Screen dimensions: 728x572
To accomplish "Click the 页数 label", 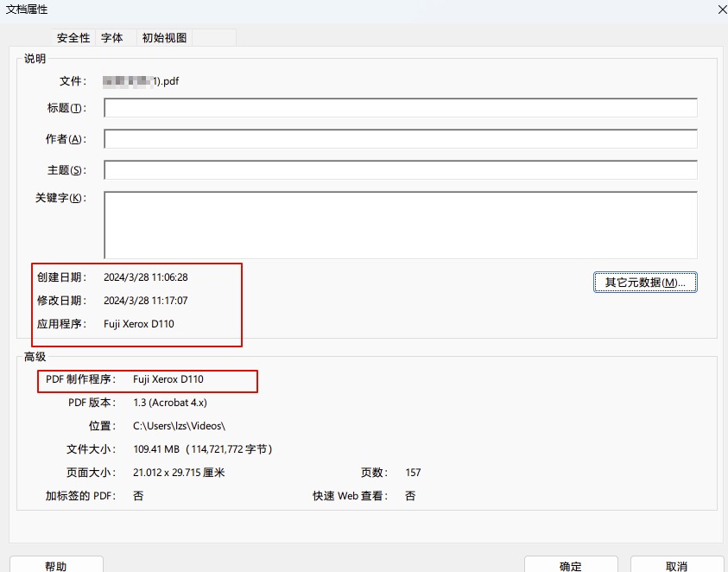I will [x=374, y=473].
